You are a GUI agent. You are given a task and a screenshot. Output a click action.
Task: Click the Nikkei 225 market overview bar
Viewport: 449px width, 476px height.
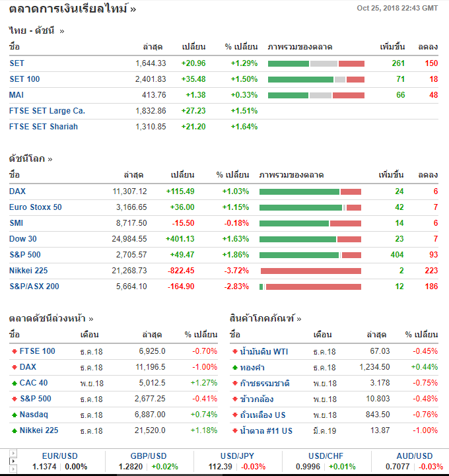coord(310,271)
